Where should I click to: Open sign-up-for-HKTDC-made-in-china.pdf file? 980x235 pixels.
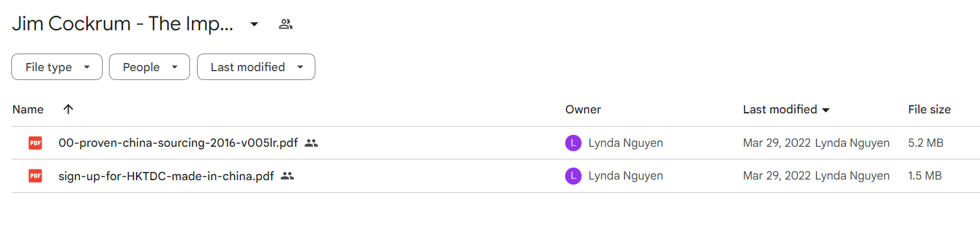[166, 176]
